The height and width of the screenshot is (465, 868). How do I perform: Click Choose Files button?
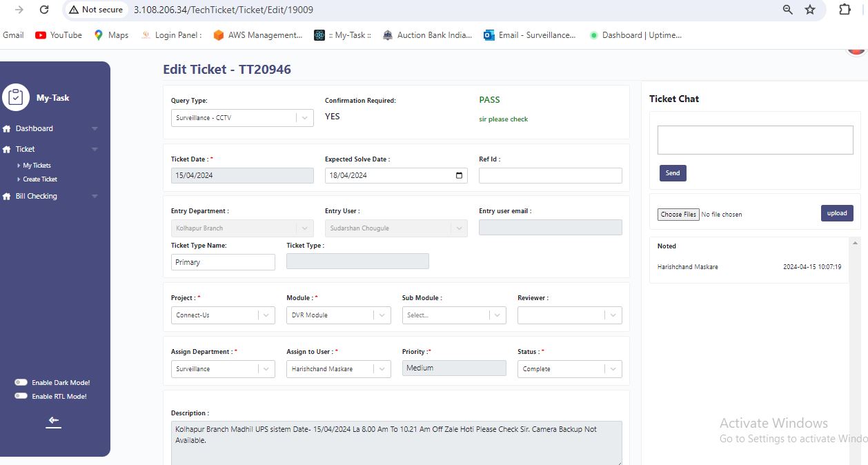(678, 215)
